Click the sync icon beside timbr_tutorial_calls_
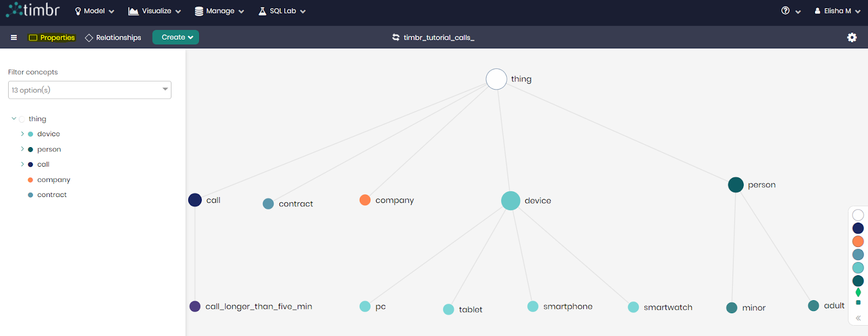868x336 pixels. click(396, 37)
